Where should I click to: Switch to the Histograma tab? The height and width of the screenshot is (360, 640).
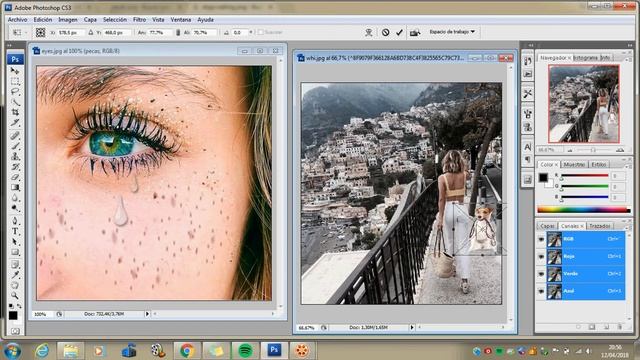point(585,58)
